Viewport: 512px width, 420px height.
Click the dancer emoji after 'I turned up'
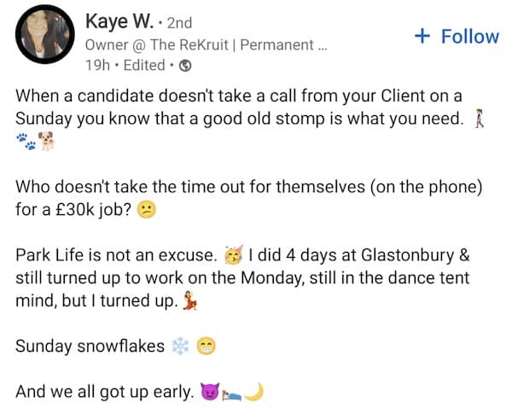pyautogui.click(x=190, y=300)
